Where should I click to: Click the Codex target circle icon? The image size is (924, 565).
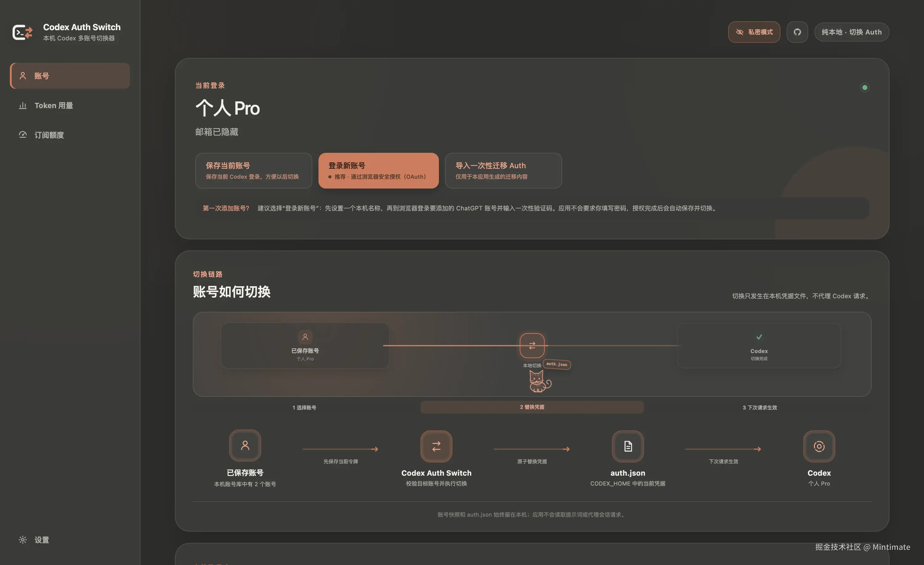(x=819, y=446)
